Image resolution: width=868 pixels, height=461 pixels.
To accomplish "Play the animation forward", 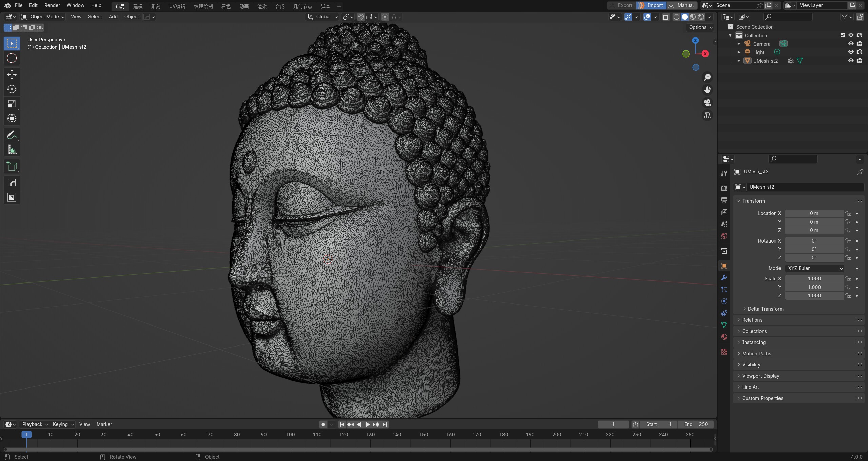I will click(x=368, y=424).
